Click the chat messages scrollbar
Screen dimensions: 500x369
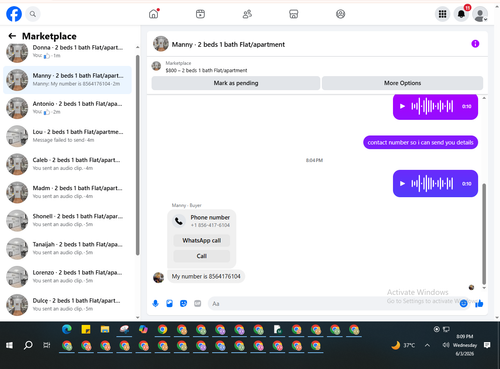pos(484,233)
